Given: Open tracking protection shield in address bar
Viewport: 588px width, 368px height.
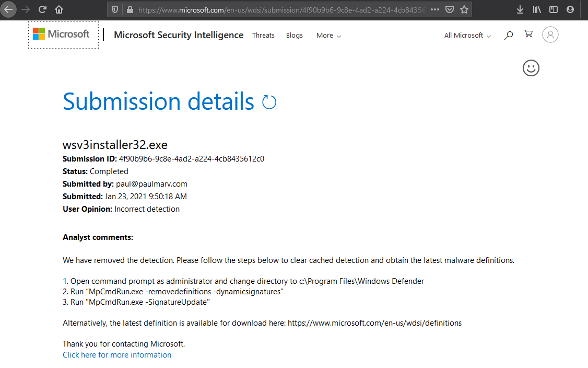Looking at the screenshot, I should point(115,9).
